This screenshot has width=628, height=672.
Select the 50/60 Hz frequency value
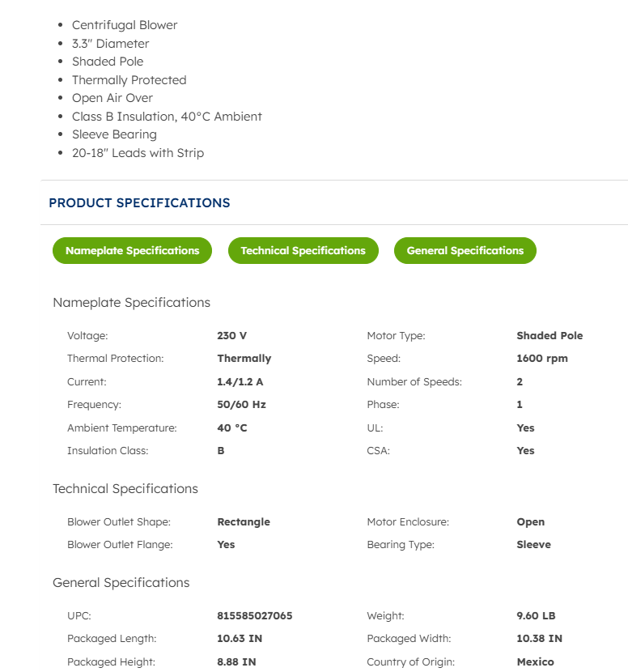pos(241,405)
